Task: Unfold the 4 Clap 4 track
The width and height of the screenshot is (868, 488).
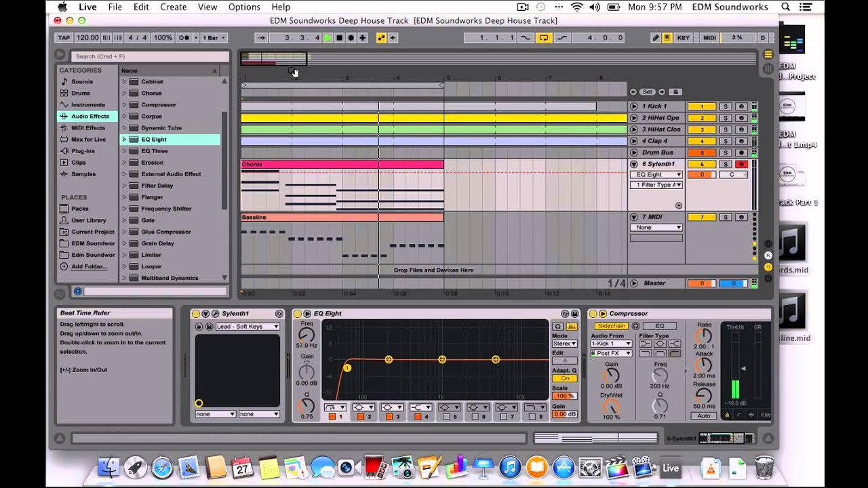Action: [634, 141]
